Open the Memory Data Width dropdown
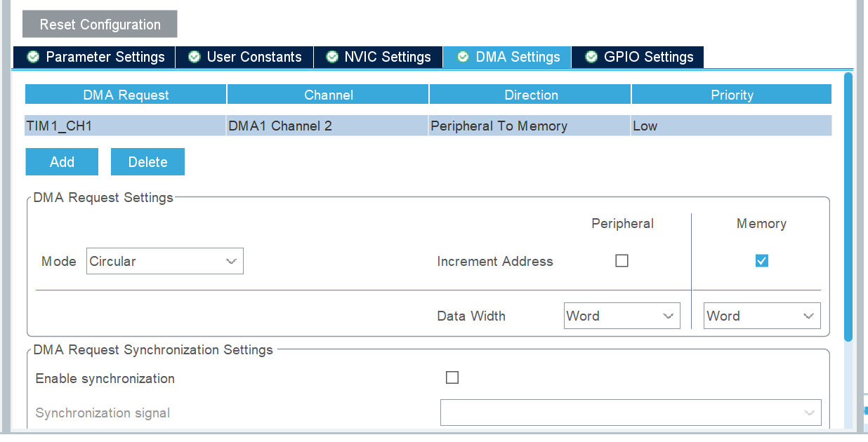868x442 pixels. point(761,316)
